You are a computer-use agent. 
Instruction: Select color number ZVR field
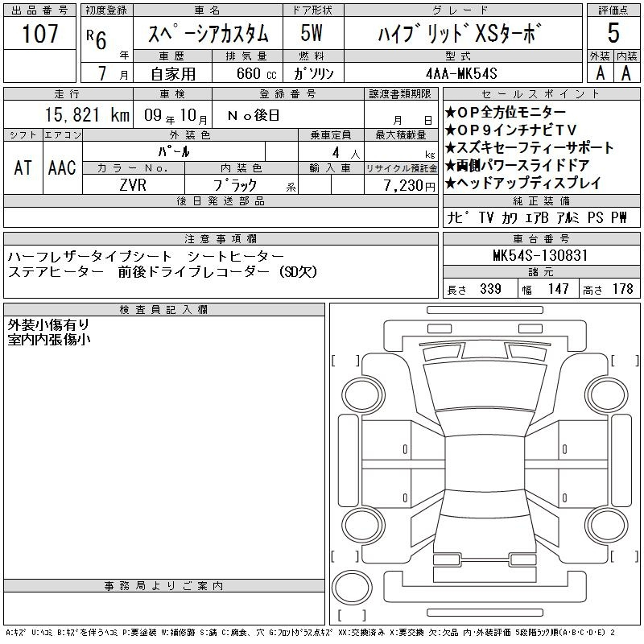tap(134, 184)
